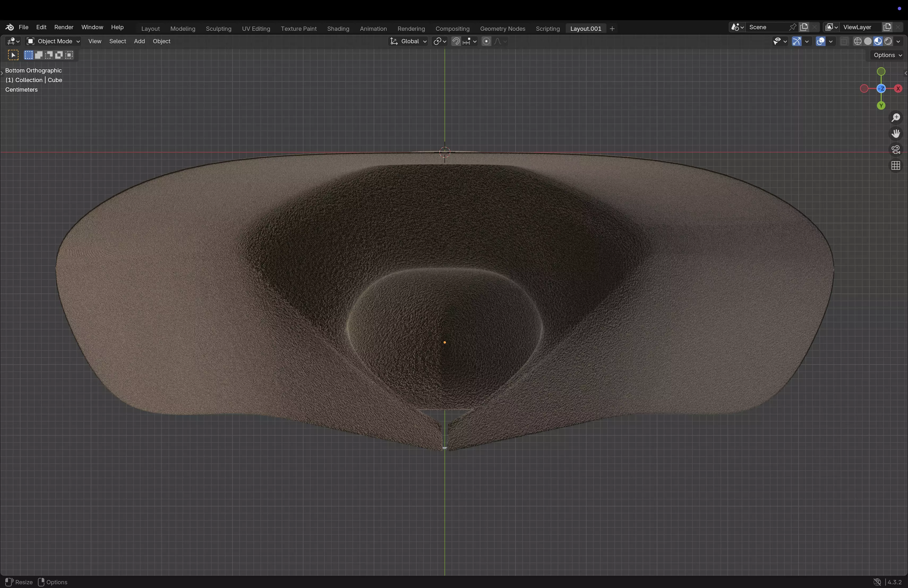Toggle show gizmo button
This screenshot has width=908, height=588.
[796, 41]
